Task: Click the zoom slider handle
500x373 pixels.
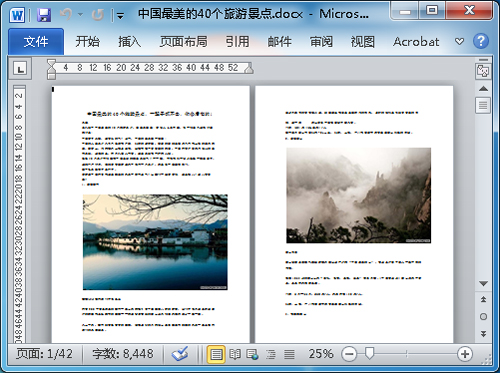Action: coord(369,353)
